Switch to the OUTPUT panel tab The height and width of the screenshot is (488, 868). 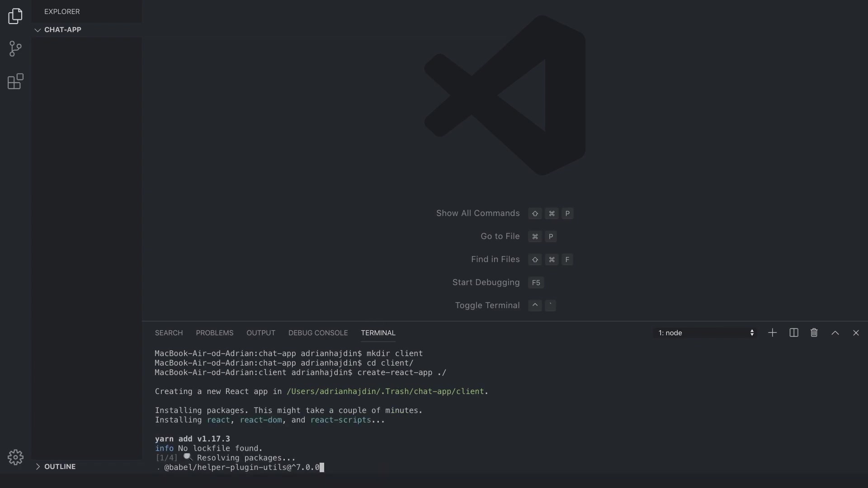click(260, 333)
